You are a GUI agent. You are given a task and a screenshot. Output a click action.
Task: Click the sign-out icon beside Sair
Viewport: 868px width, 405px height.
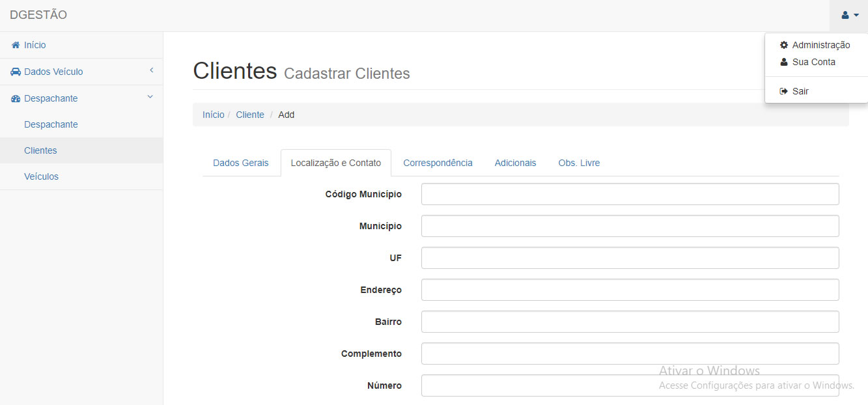pyautogui.click(x=784, y=92)
